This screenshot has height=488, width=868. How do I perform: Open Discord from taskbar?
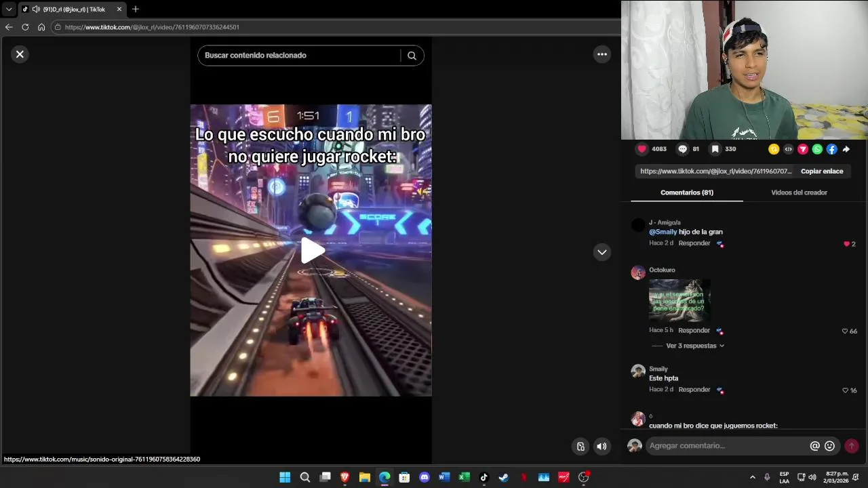pos(425,477)
